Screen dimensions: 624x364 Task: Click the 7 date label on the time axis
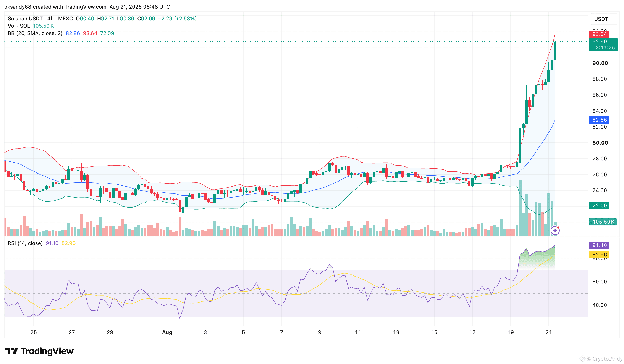coord(281,332)
